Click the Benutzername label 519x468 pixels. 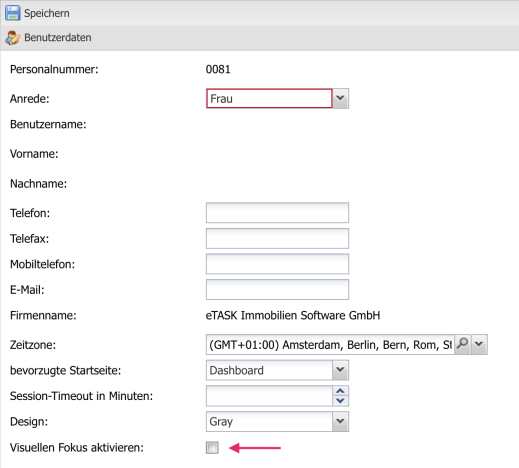click(48, 124)
